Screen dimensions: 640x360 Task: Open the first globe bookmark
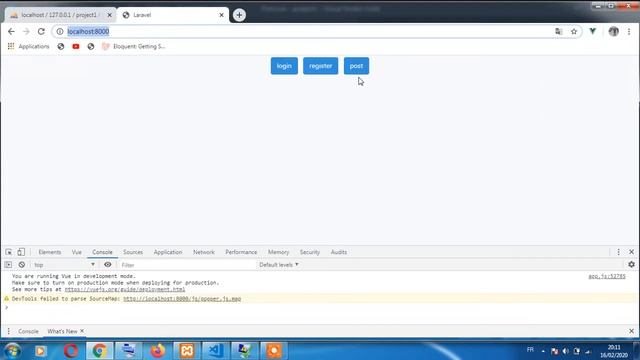click(61, 47)
